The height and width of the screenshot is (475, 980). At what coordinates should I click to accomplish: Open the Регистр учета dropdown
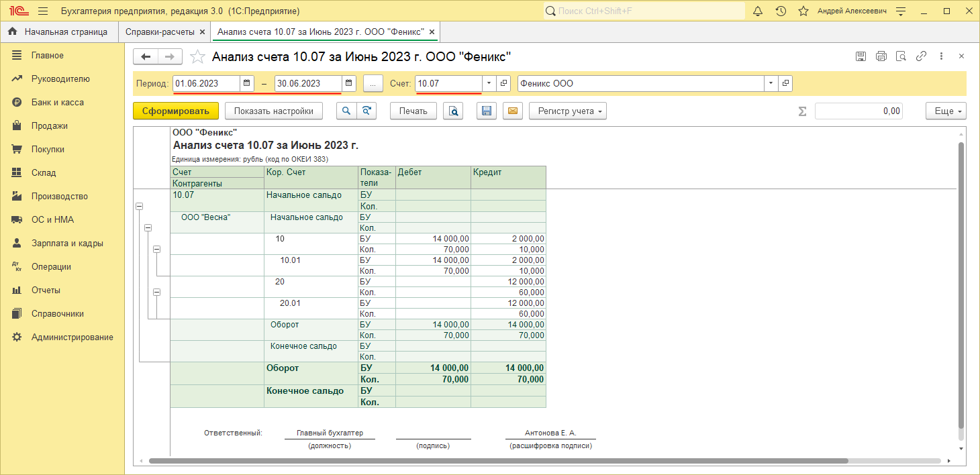[567, 111]
